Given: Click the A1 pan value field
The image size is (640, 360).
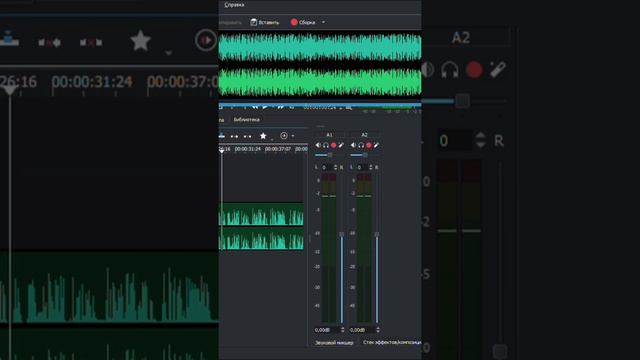Looking at the screenshot, I should point(327,167).
